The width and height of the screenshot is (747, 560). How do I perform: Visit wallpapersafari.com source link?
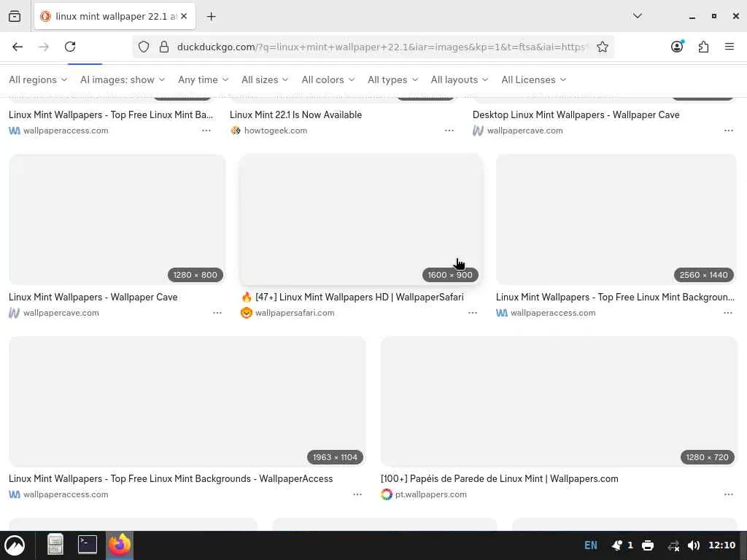295,313
